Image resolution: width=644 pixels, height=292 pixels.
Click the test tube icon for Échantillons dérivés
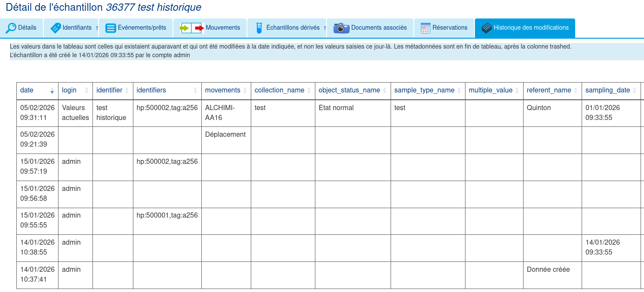tap(259, 28)
